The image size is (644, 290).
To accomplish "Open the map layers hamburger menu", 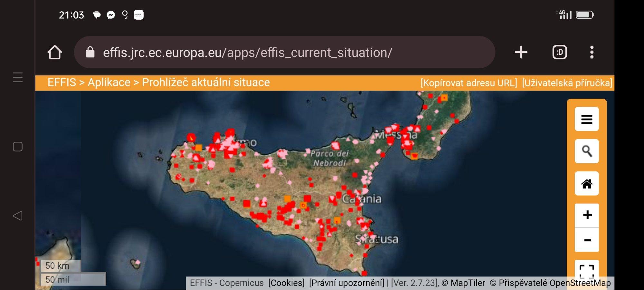I will pyautogui.click(x=587, y=119).
